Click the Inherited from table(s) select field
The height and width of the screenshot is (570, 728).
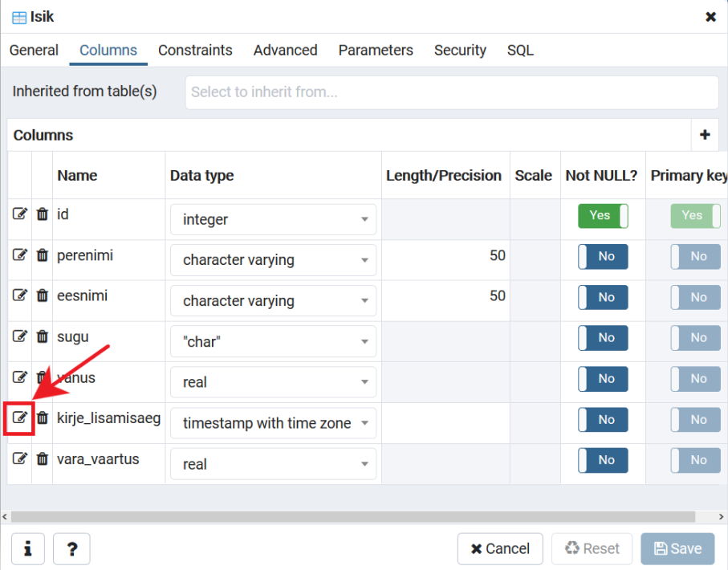tap(452, 92)
